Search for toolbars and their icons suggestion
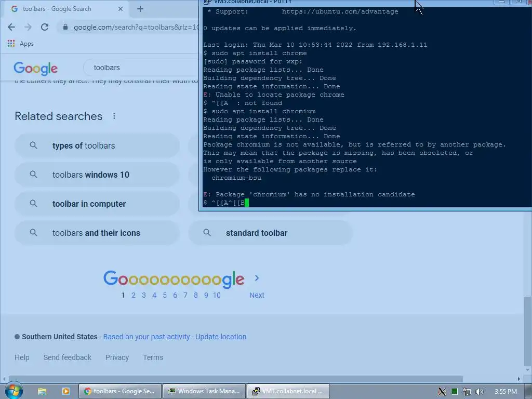Image resolution: width=532 pixels, height=399 pixels. (x=97, y=233)
